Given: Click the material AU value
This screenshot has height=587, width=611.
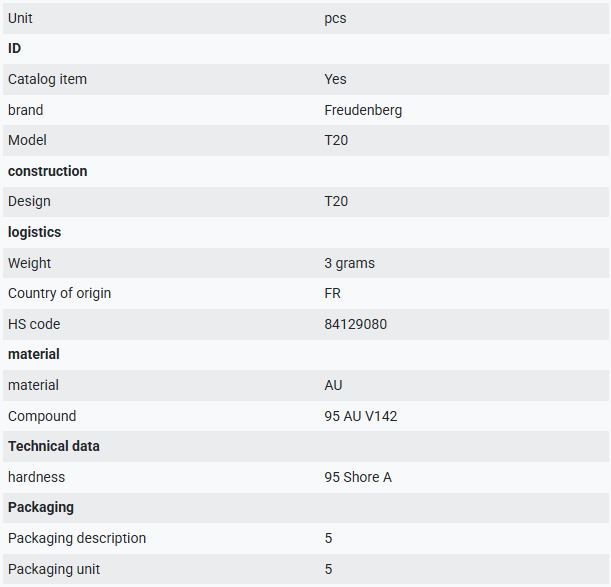Looking at the screenshot, I should click(x=333, y=385).
